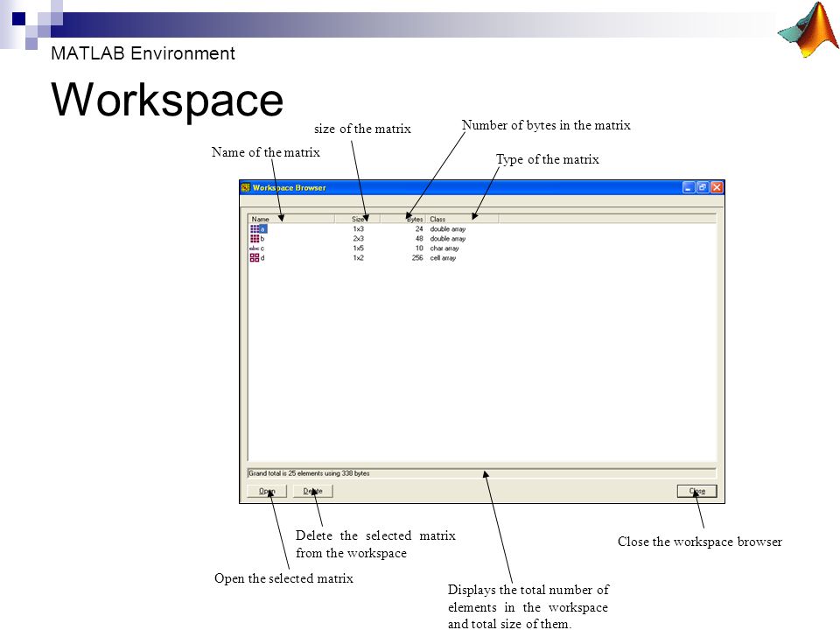Click bytes value 24 in row a
840x630 pixels.
419,228
